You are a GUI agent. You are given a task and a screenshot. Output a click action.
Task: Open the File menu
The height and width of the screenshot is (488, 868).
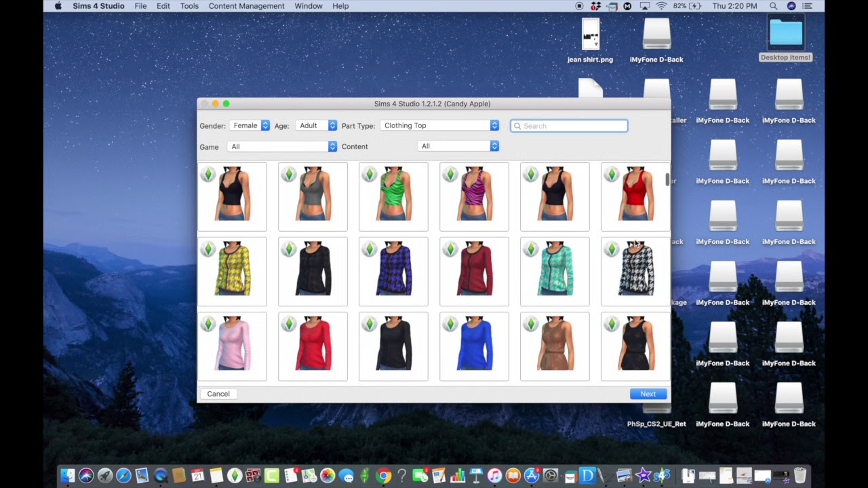[x=140, y=6]
